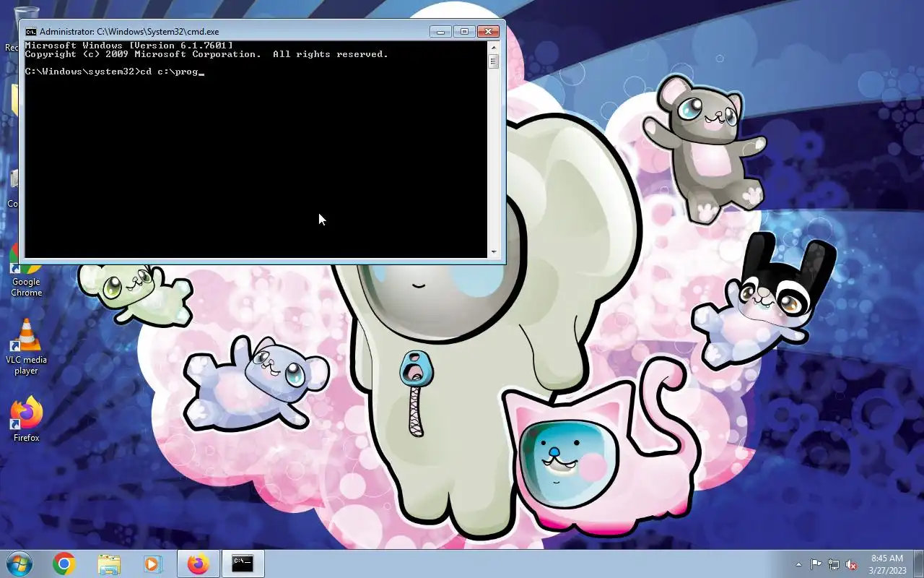The width and height of the screenshot is (924, 578).
Task: Open Windows Media Player taskbar icon
Action: 153,564
